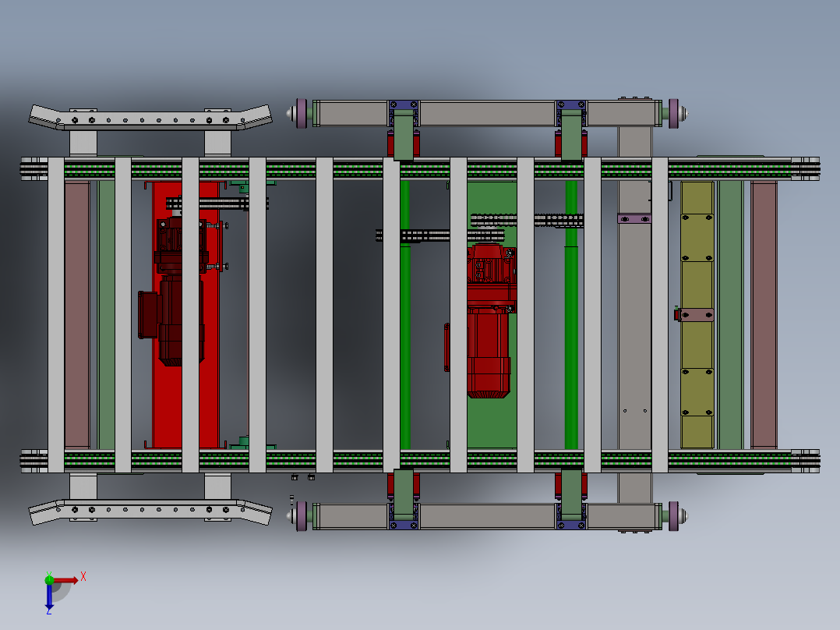Select the upper-left blue bracket on top beam
The width and height of the screenshot is (840, 630).
404,105
